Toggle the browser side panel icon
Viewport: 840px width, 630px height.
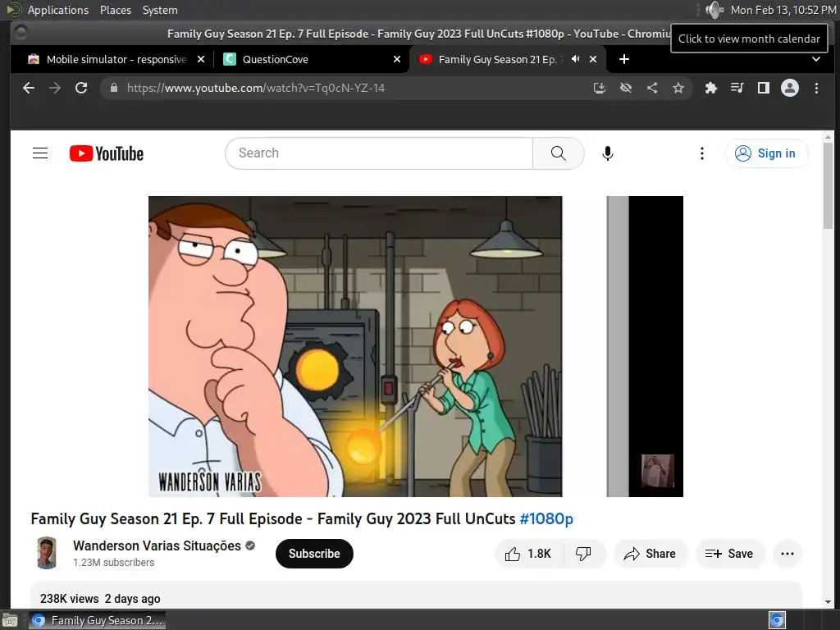tap(764, 88)
